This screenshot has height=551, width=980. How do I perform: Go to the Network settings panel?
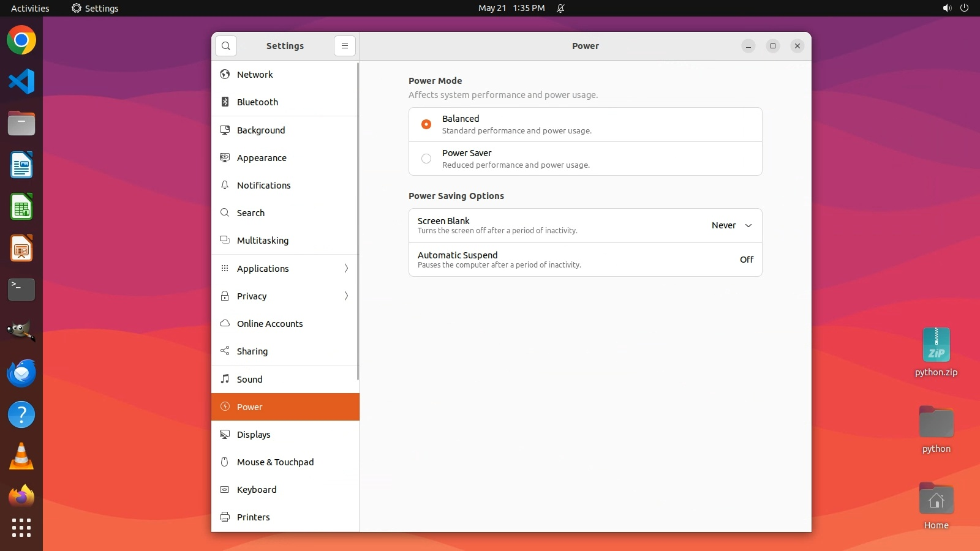pos(255,75)
